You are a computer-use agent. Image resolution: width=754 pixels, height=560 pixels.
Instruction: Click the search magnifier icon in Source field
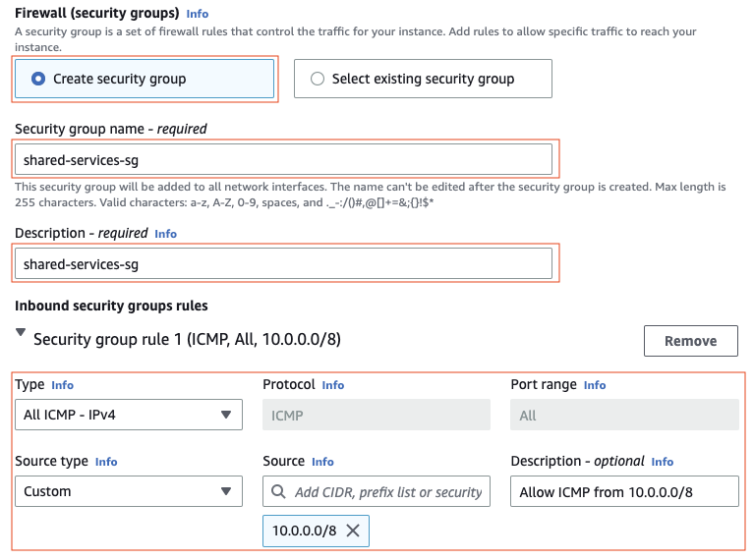pyautogui.click(x=278, y=492)
